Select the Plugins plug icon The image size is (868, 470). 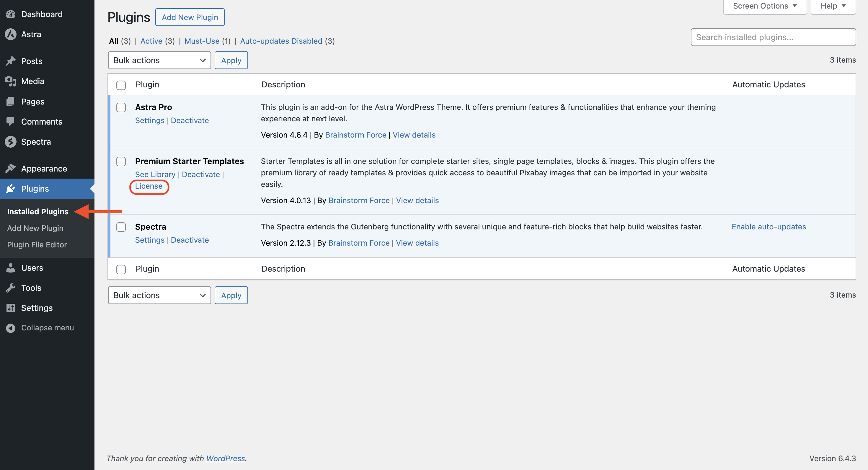(x=10, y=188)
